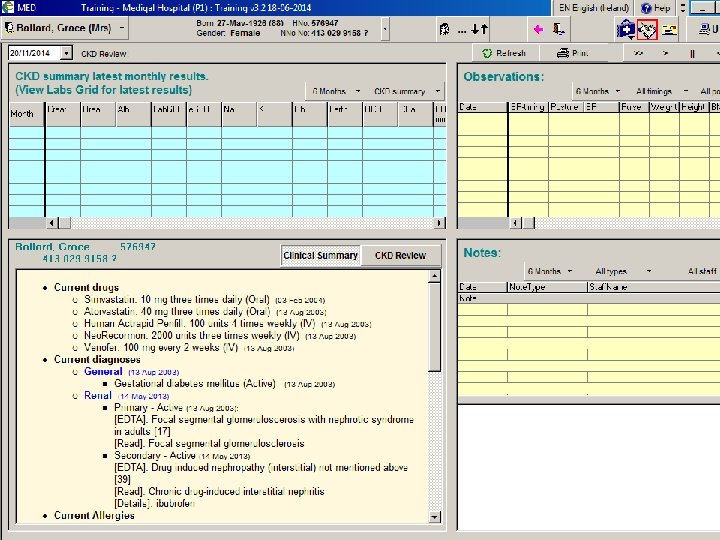This screenshot has height=540, width=720.
Task: Click the patient icon beside Bollard, Grace
Action: [x=9, y=28]
